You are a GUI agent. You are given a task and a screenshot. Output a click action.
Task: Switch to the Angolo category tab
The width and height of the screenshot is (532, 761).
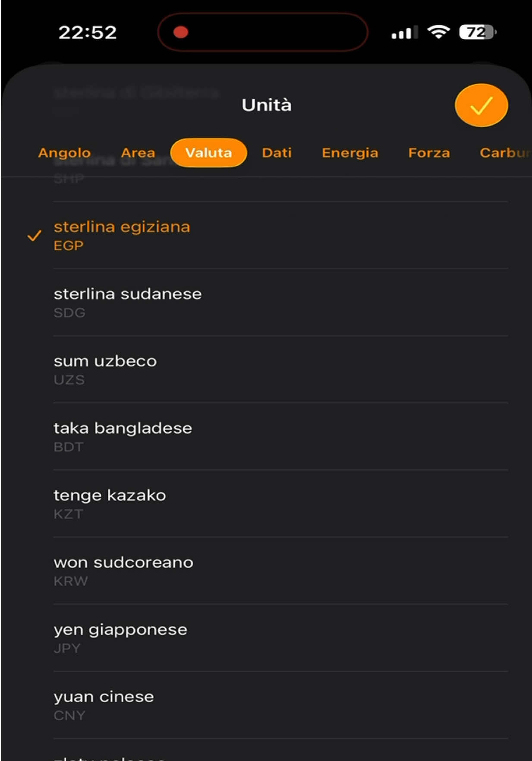coord(64,153)
